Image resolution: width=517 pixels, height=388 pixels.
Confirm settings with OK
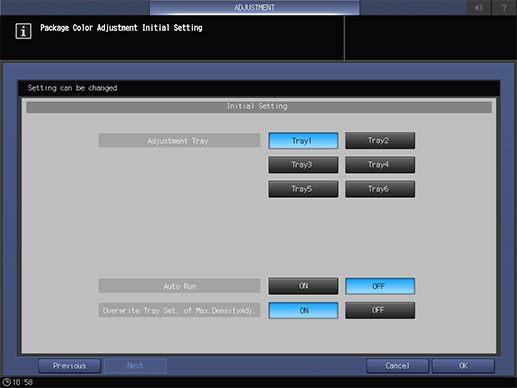(463, 366)
